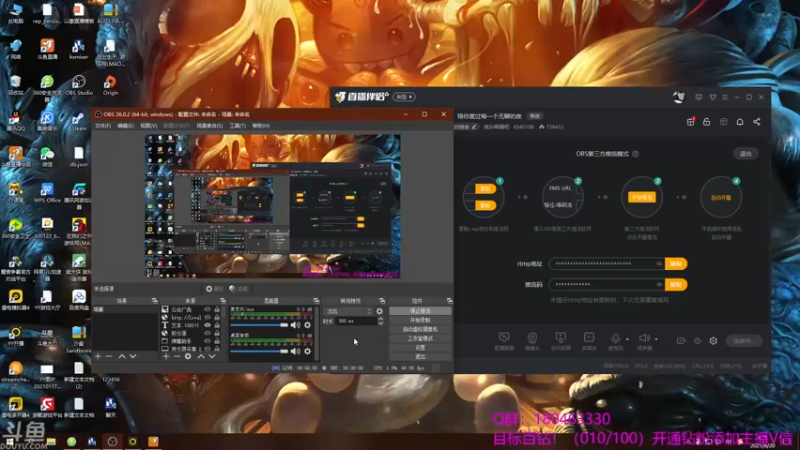Open scene transition properties gear
Viewport: 800px width, 450px height.
379,311
